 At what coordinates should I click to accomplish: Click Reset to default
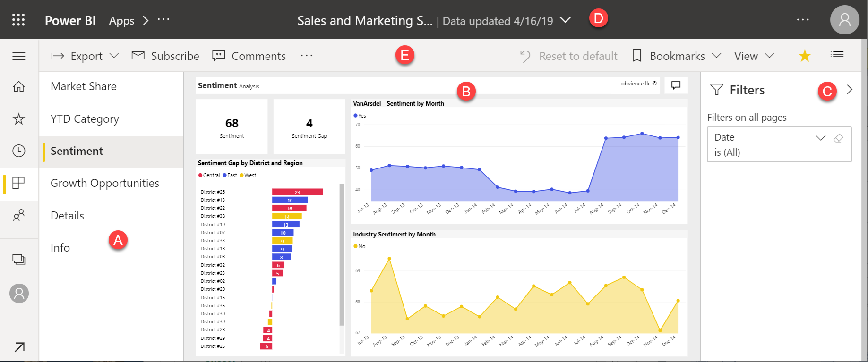[x=569, y=56]
